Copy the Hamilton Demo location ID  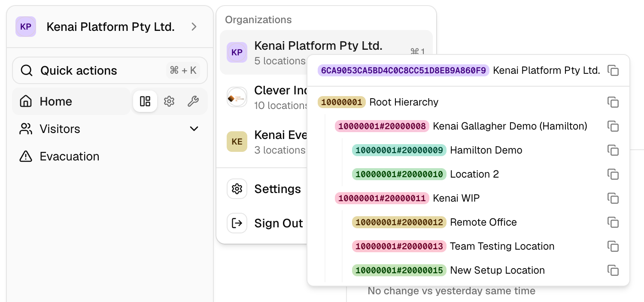click(x=613, y=150)
